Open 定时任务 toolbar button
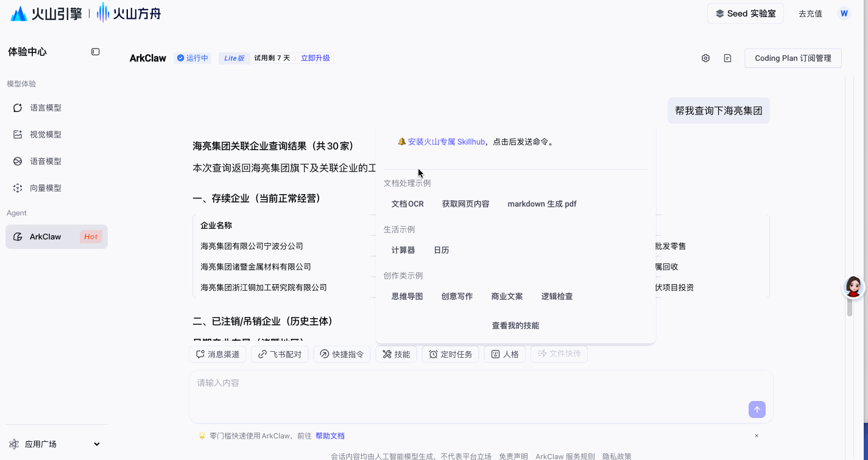The image size is (868, 460). [451, 354]
